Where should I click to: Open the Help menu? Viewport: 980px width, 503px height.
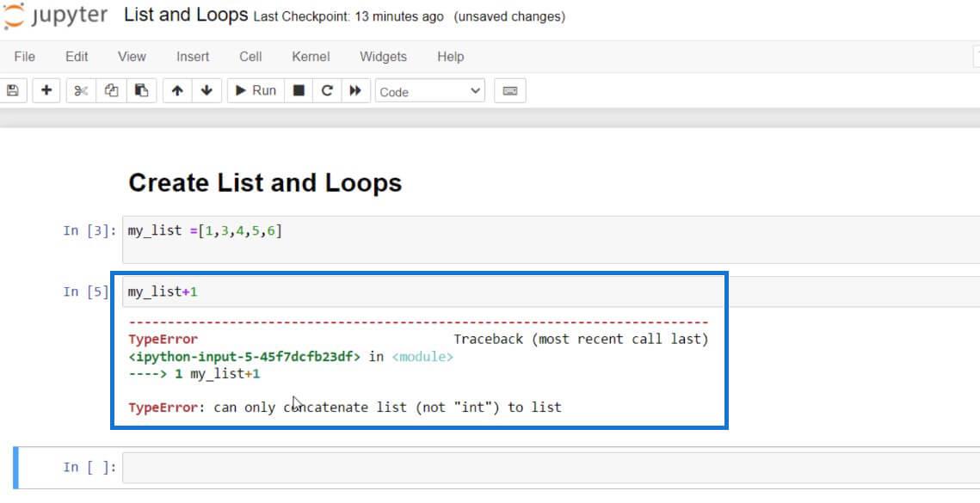coord(451,57)
